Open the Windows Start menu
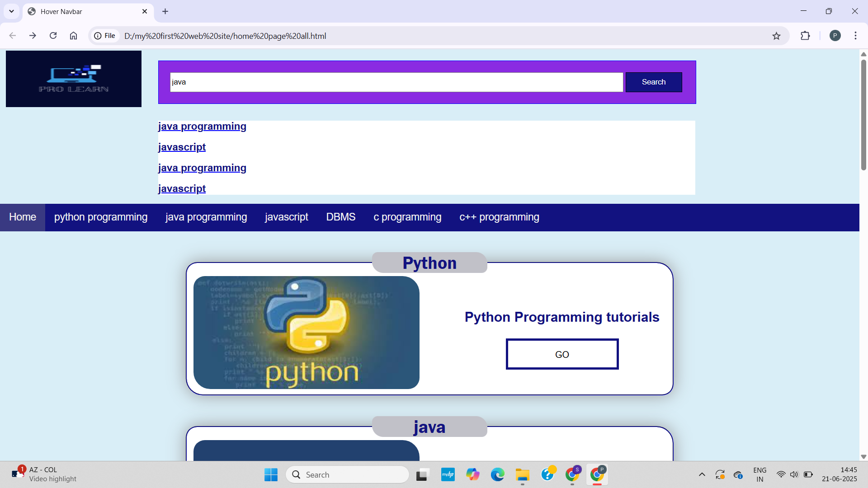 [271, 474]
